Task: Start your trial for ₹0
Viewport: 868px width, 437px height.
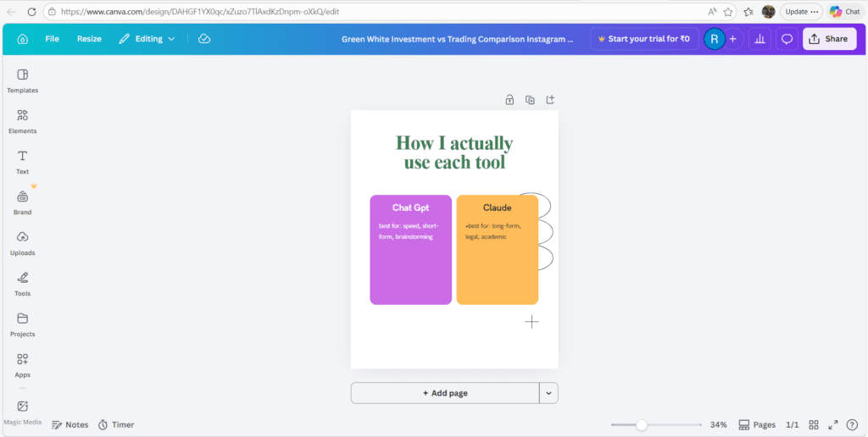Action: [644, 39]
